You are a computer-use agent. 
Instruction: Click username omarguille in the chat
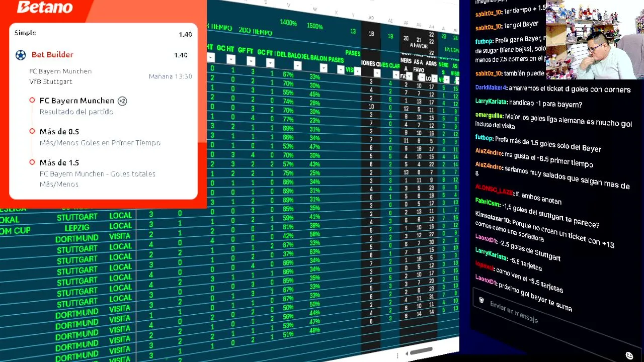click(489, 116)
